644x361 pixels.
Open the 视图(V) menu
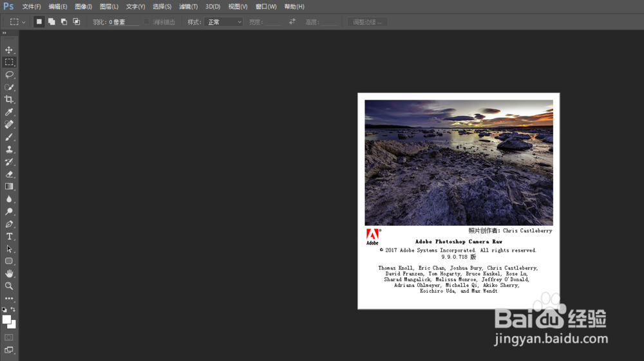tap(238, 6)
